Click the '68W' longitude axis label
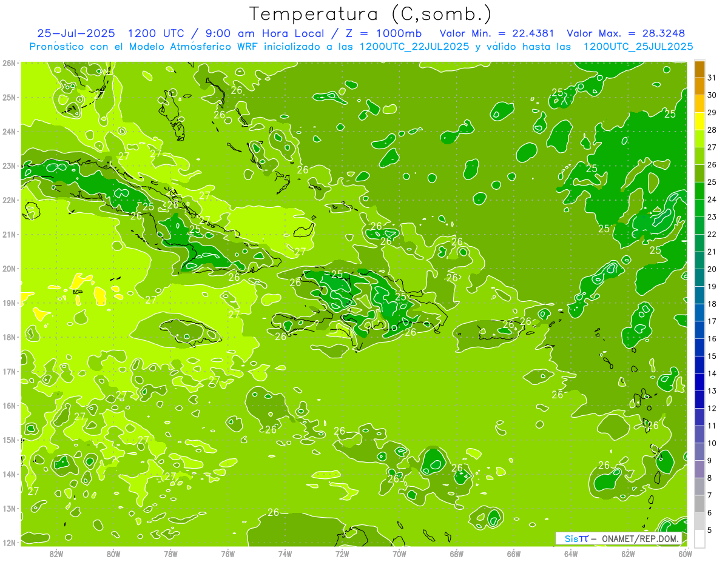The width and height of the screenshot is (728, 562). click(x=457, y=554)
